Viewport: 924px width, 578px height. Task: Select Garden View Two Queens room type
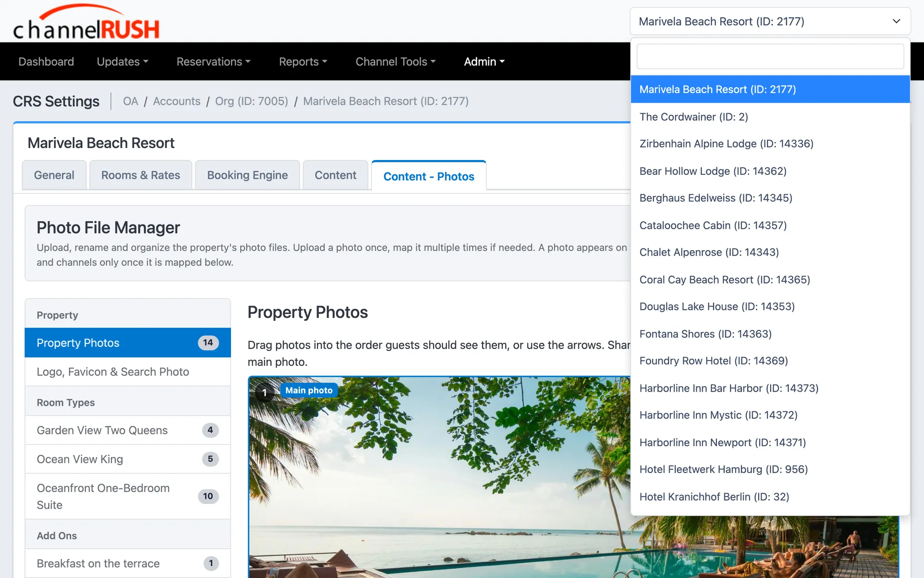pos(128,430)
